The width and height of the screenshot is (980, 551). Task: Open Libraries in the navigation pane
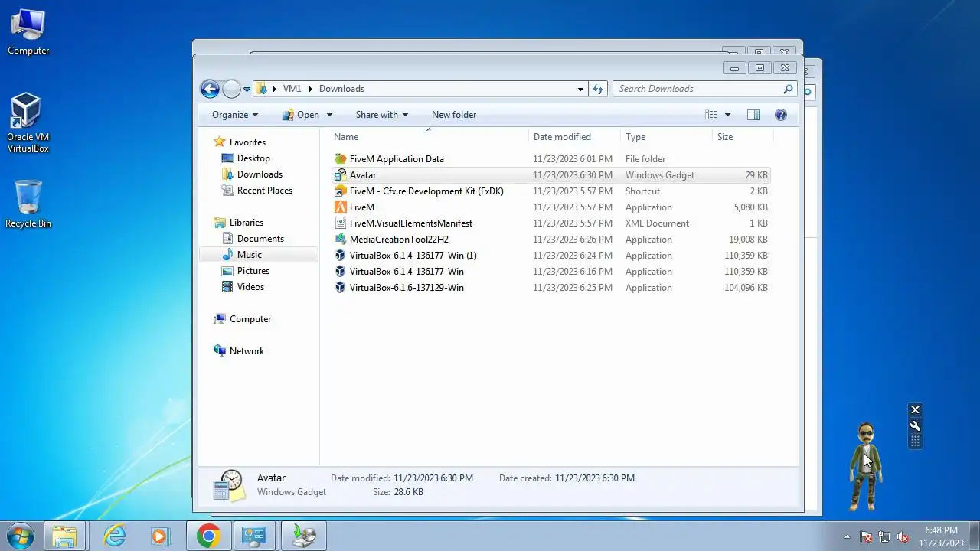click(x=246, y=223)
